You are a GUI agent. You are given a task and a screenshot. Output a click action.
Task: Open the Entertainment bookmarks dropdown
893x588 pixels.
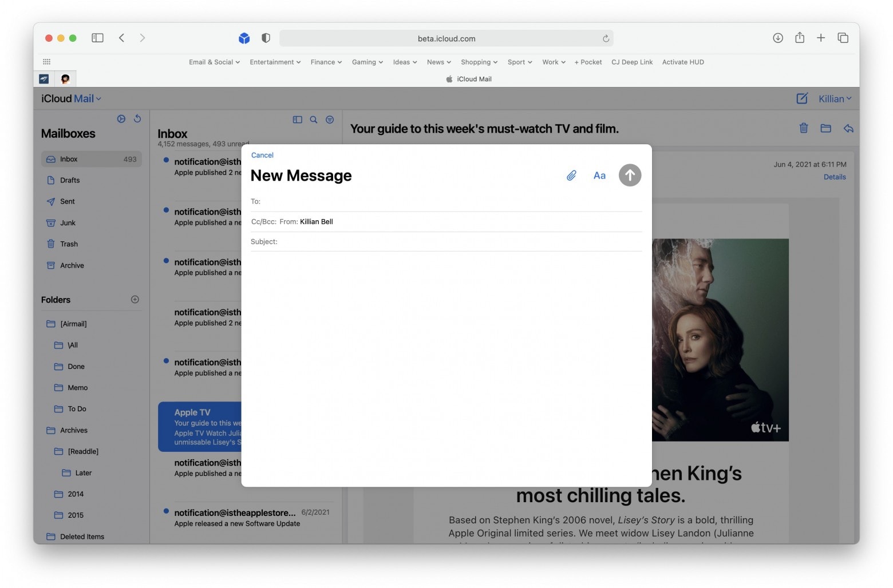pos(275,62)
